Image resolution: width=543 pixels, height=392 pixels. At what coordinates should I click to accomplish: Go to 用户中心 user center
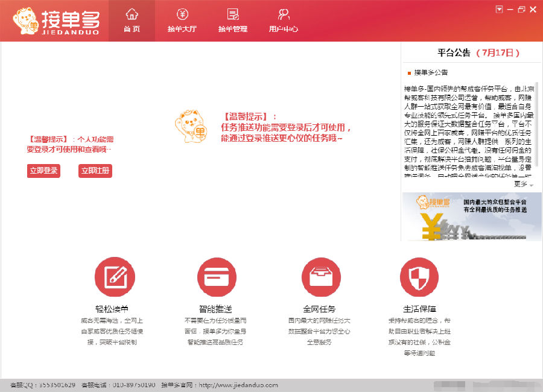click(283, 21)
